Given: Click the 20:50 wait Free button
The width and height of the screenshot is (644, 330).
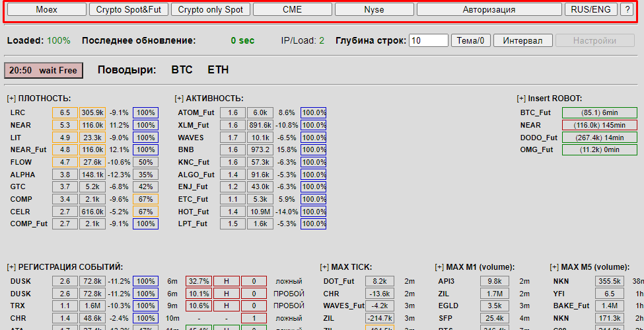Looking at the screenshot, I should [x=43, y=70].
